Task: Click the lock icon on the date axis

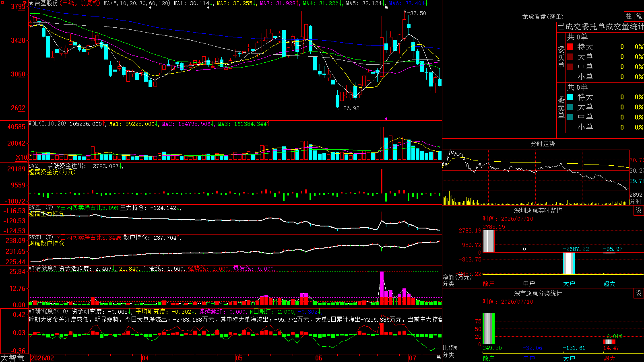Action: [439, 357]
